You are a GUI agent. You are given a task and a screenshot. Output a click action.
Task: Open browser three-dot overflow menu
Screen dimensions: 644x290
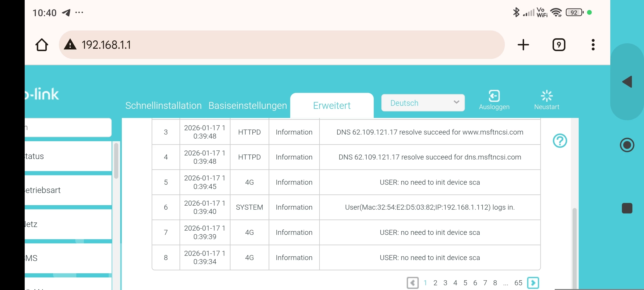coord(593,45)
